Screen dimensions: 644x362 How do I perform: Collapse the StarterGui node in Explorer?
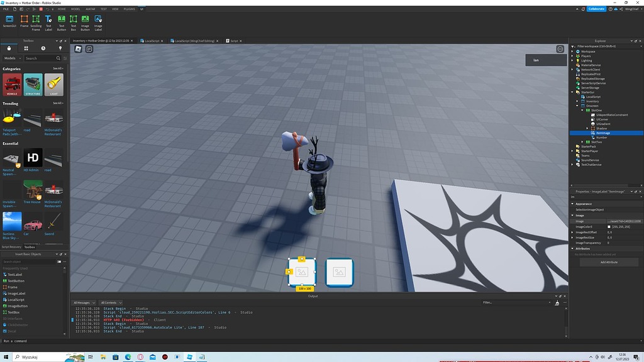point(572,92)
